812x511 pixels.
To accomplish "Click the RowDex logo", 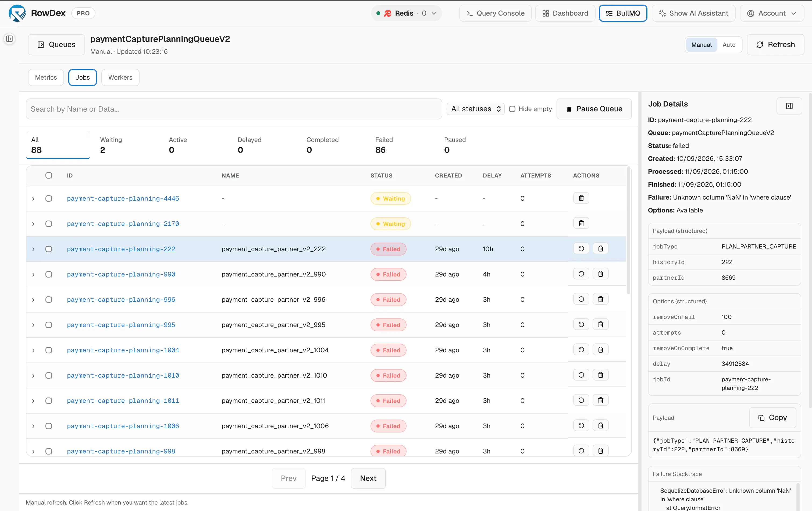I will tap(17, 13).
